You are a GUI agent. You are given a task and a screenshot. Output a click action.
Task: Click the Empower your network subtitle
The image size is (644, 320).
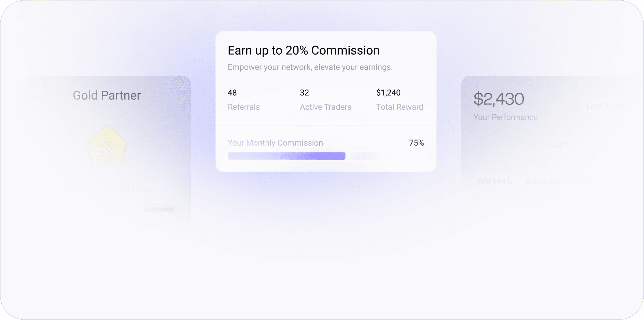[x=310, y=67]
